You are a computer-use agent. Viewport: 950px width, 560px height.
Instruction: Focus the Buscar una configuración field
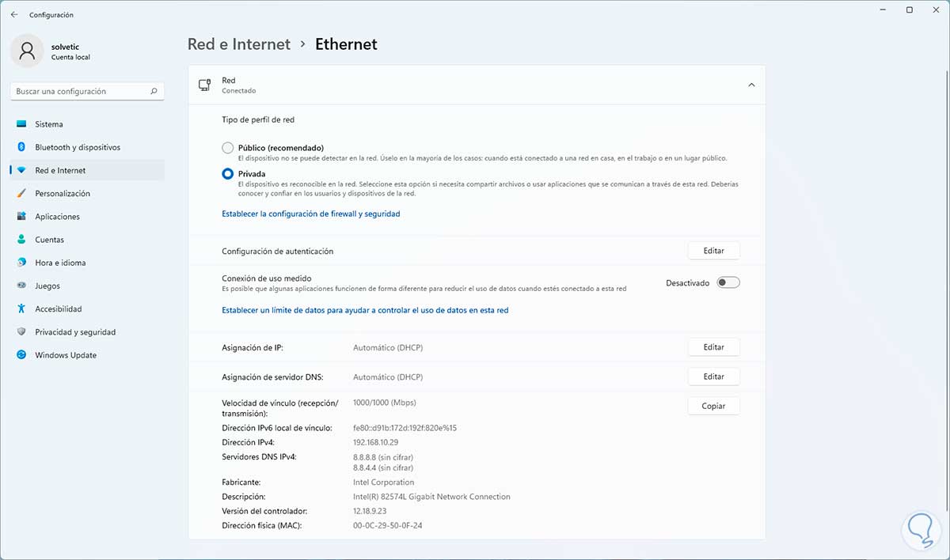[79, 92]
